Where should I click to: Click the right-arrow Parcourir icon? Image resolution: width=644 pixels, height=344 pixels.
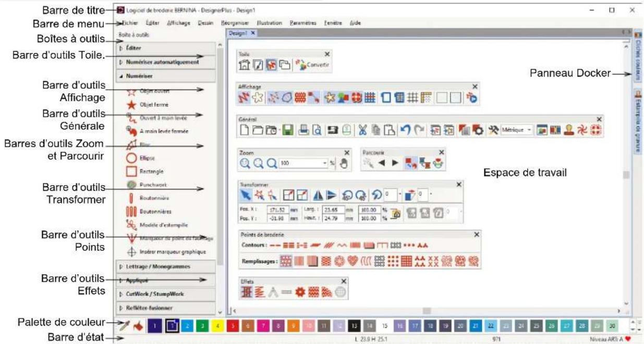(x=395, y=163)
